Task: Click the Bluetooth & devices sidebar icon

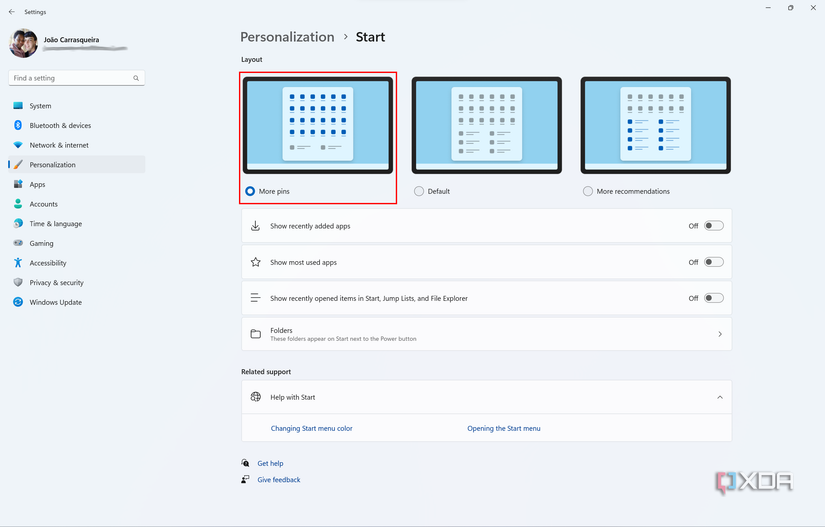Action: coord(18,126)
